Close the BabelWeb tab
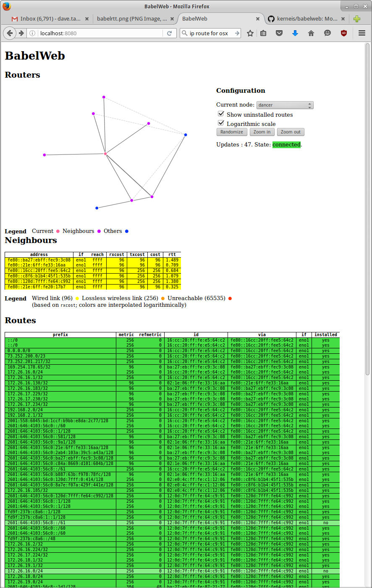The image size is (372, 588). [258, 19]
